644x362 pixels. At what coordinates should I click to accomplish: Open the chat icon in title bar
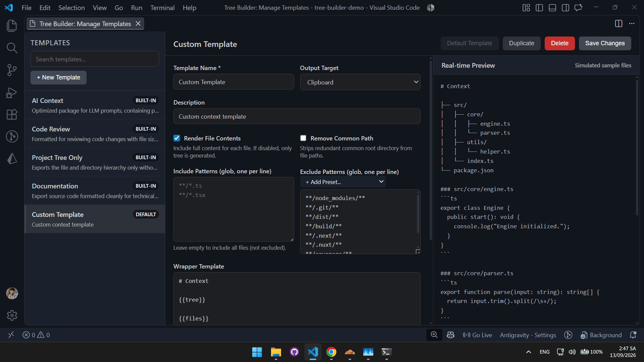pos(578,8)
